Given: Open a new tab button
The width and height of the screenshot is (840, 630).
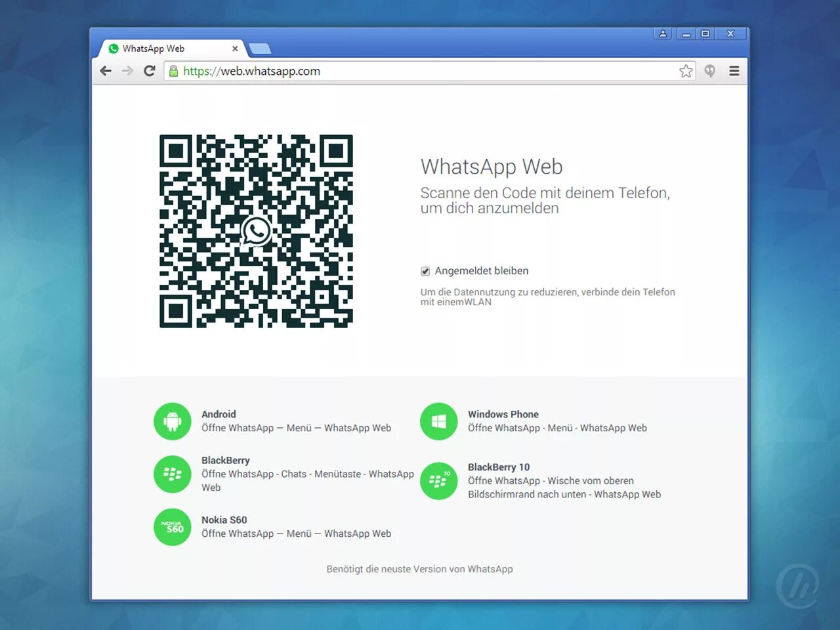Looking at the screenshot, I should [260, 49].
